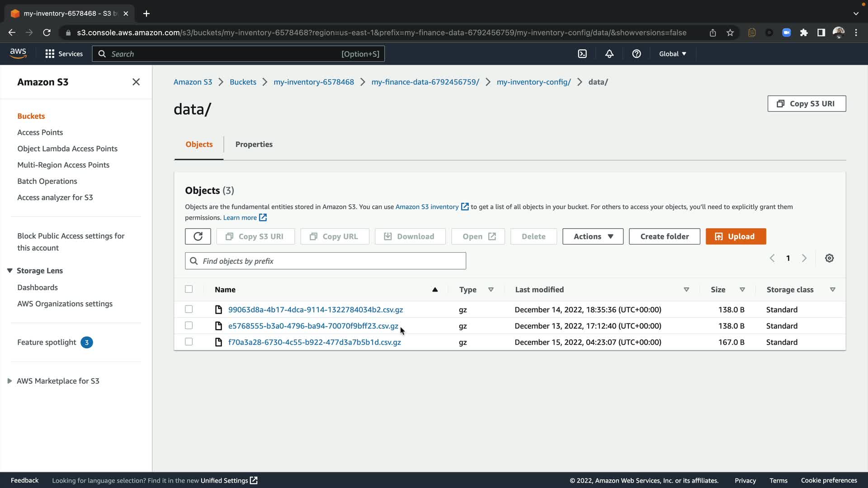
Task: Expand the Global region selector
Action: pyautogui.click(x=672, y=54)
